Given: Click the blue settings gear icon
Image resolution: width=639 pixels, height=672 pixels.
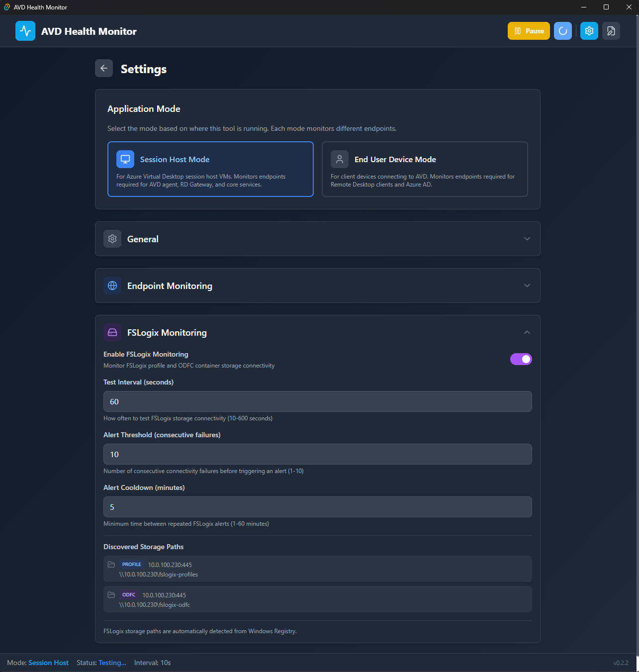Looking at the screenshot, I should (589, 30).
